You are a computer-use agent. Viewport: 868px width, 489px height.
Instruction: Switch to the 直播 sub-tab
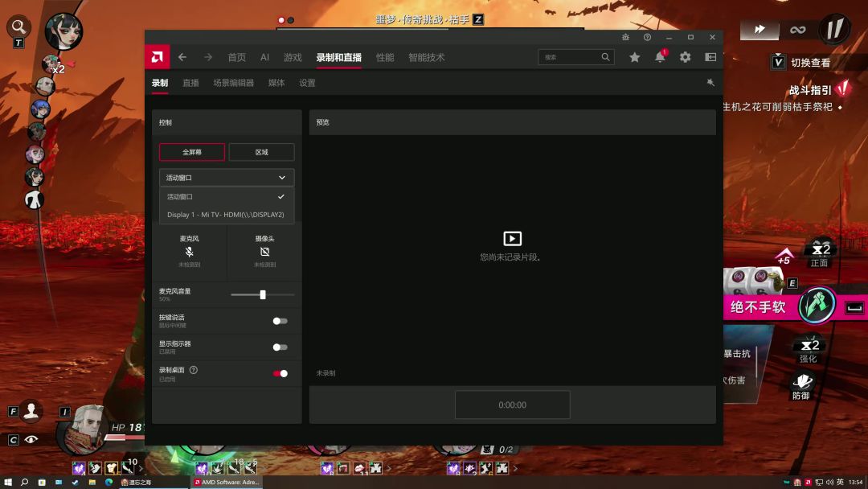(x=190, y=83)
